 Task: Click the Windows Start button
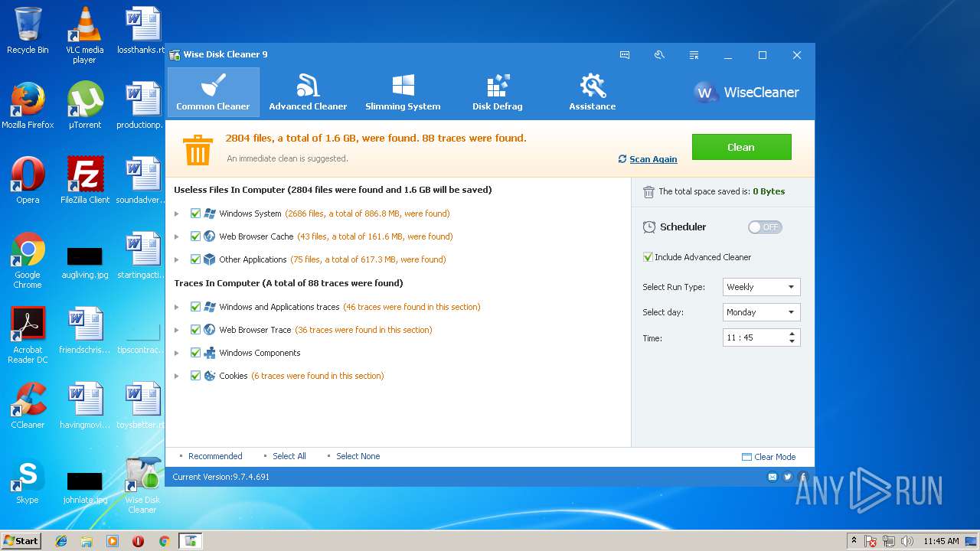pyautogui.click(x=21, y=540)
